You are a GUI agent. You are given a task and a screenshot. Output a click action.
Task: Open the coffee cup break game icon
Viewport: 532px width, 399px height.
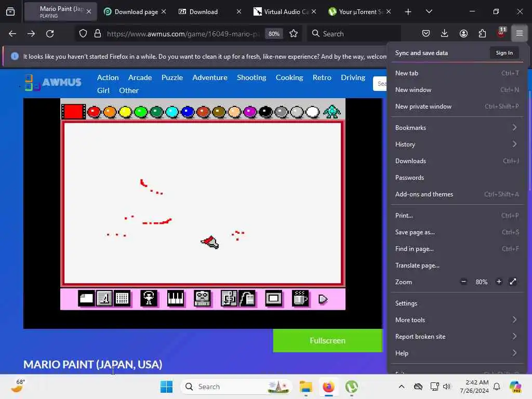point(300,299)
